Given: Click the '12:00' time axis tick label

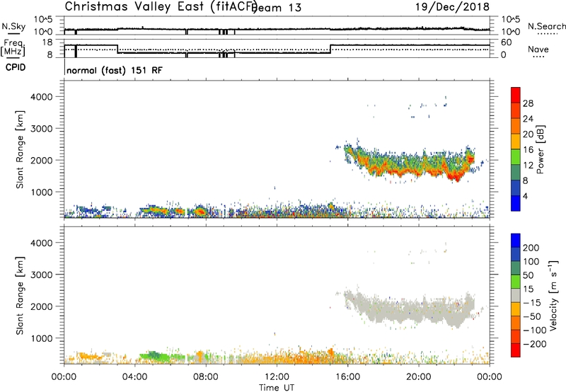Looking at the screenshot, I should click(x=277, y=377).
